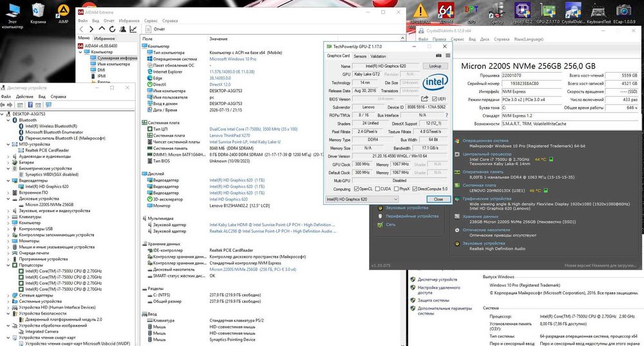Toggle the OpenCL checkbox in GPU-Z
The width and height of the screenshot is (644, 346).
click(357, 189)
